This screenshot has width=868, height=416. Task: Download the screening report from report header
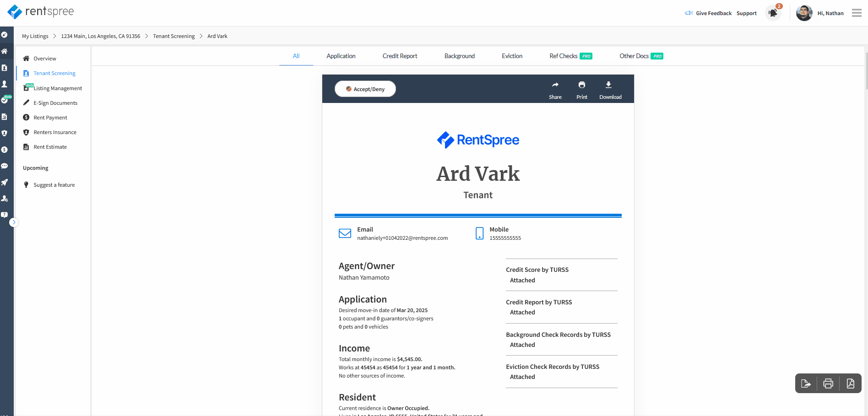click(x=609, y=89)
